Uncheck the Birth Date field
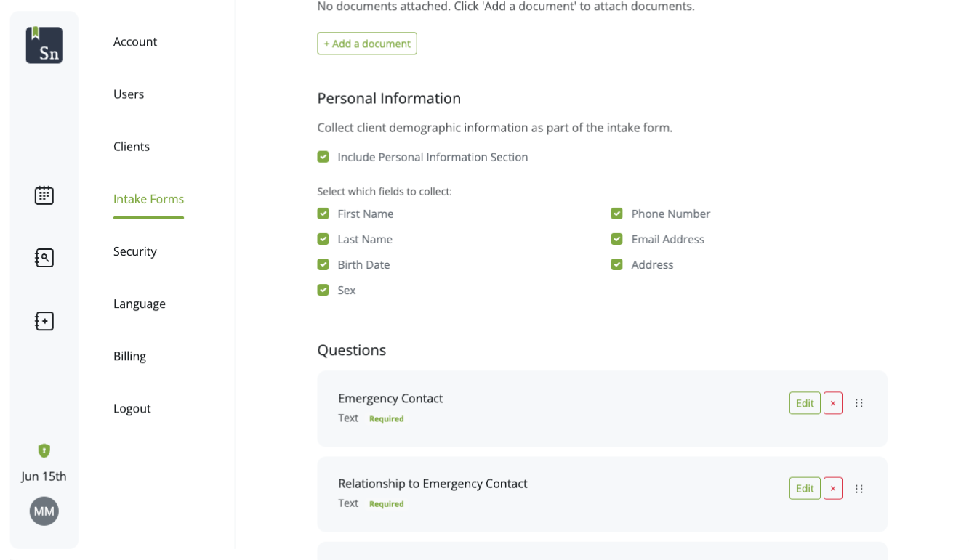Image resolution: width=969 pixels, height=560 pixels. [x=323, y=264]
